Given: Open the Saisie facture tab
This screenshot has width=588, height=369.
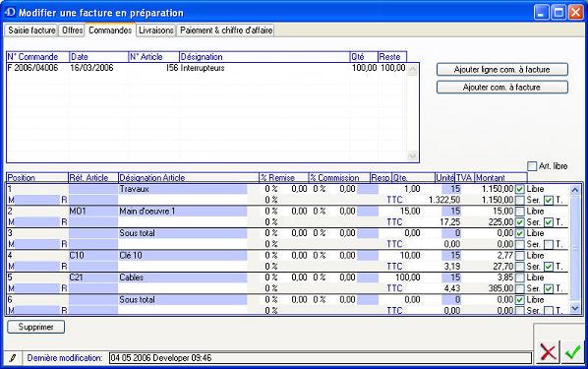Looking at the screenshot, I should pos(31,31).
